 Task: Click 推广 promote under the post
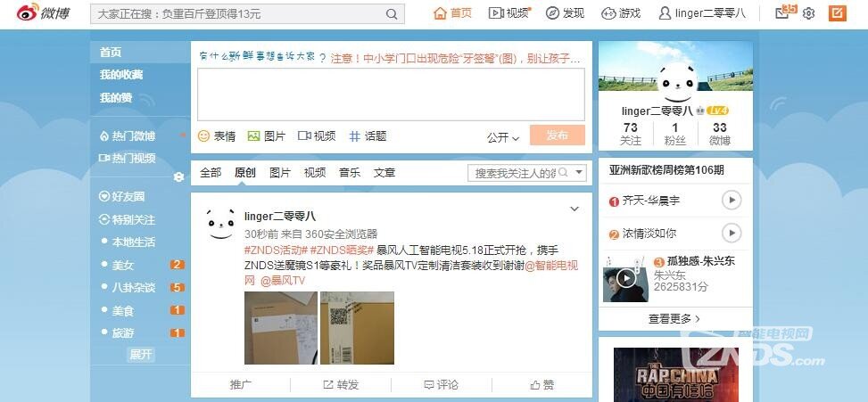click(240, 385)
